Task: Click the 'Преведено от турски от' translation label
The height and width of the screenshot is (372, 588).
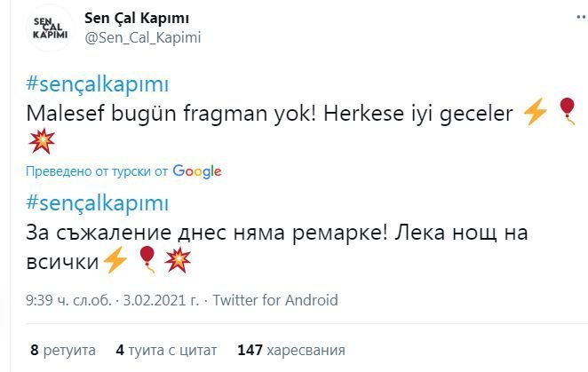Action: point(97,170)
